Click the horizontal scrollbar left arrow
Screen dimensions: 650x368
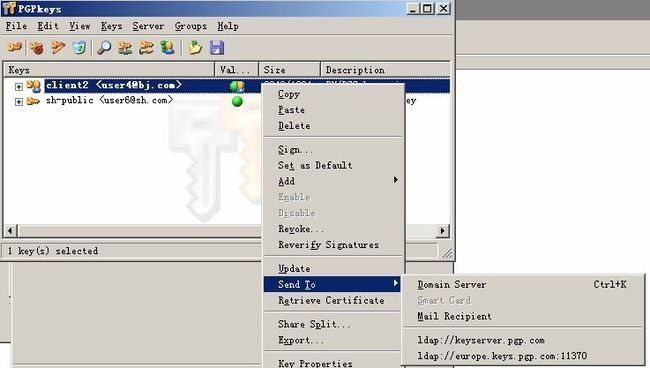pos(11,231)
